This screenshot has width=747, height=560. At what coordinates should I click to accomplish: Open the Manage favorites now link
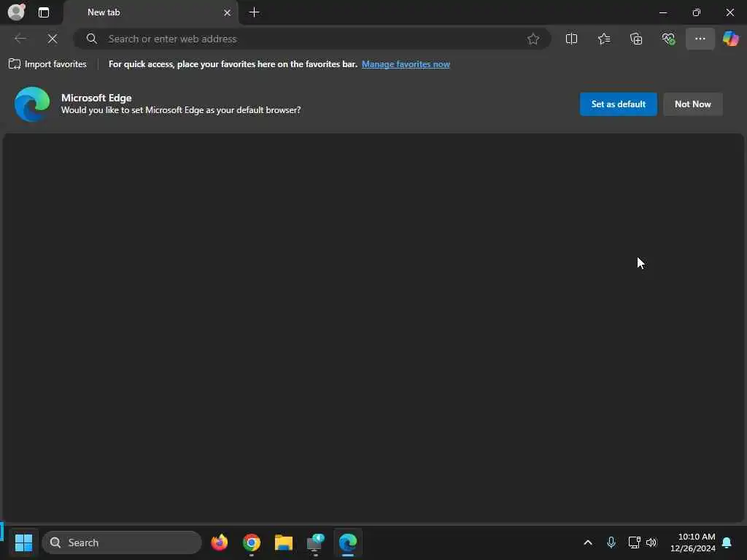406,64
